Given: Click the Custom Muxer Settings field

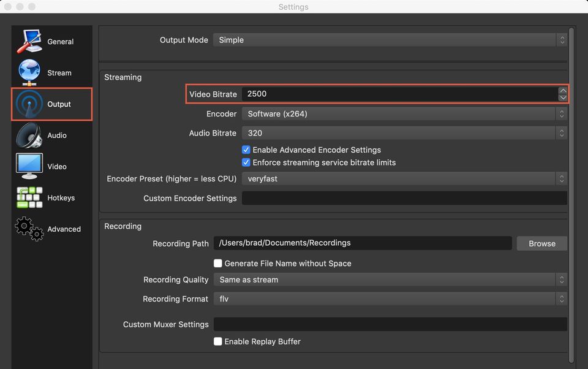Looking at the screenshot, I should click(390, 324).
